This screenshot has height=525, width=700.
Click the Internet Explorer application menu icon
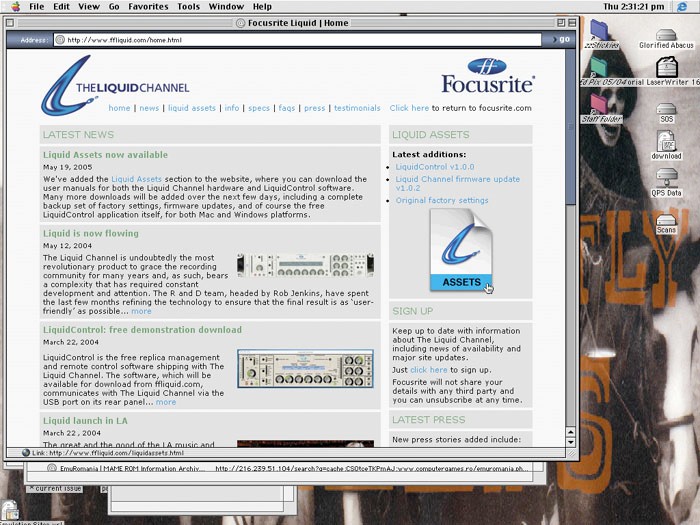pyautogui.click(x=682, y=7)
